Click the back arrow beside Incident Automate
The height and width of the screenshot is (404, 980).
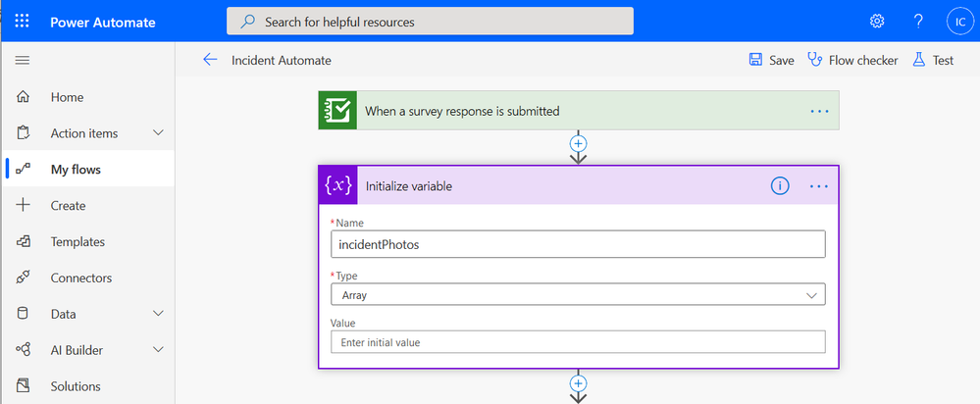210,60
